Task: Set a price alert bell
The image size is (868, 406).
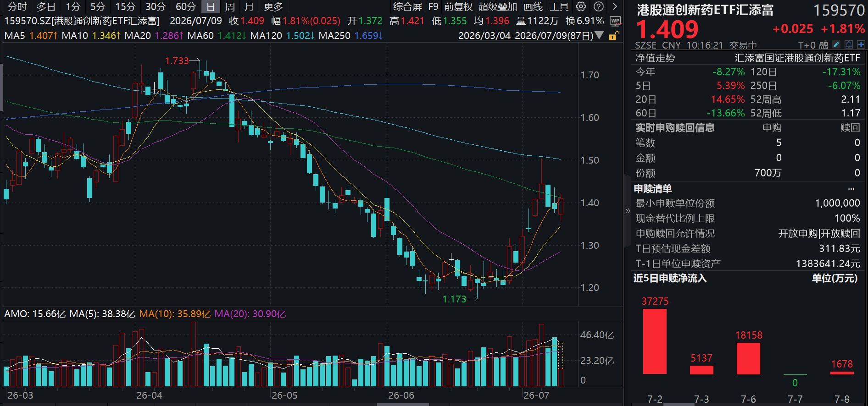Action: click(849, 44)
